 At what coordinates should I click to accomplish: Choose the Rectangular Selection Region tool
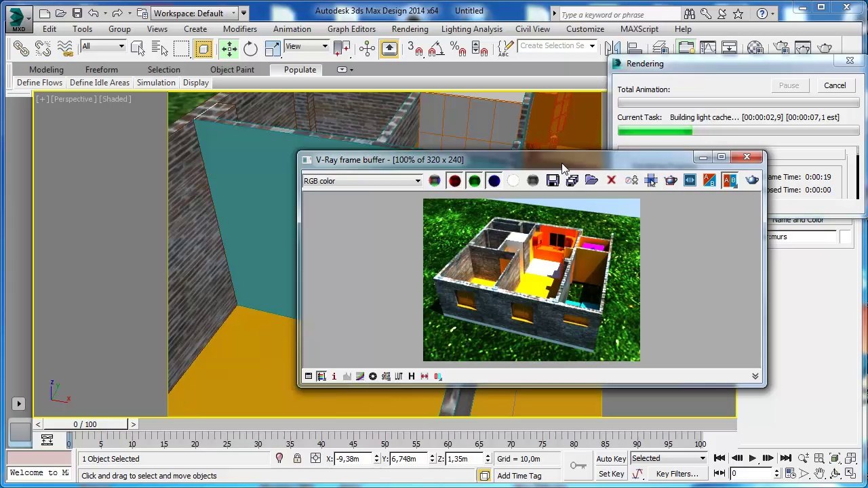tap(181, 48)
